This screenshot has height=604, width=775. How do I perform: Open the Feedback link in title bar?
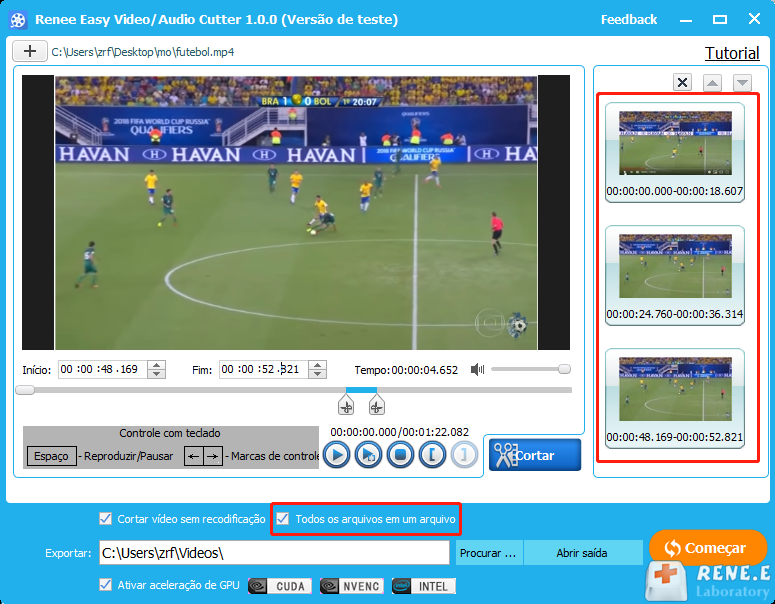click(629, 20)
